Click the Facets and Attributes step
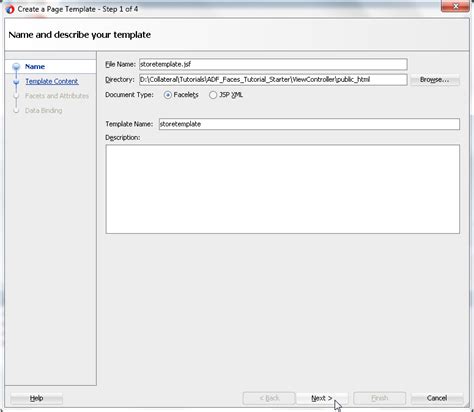 (x=57, y=96)
